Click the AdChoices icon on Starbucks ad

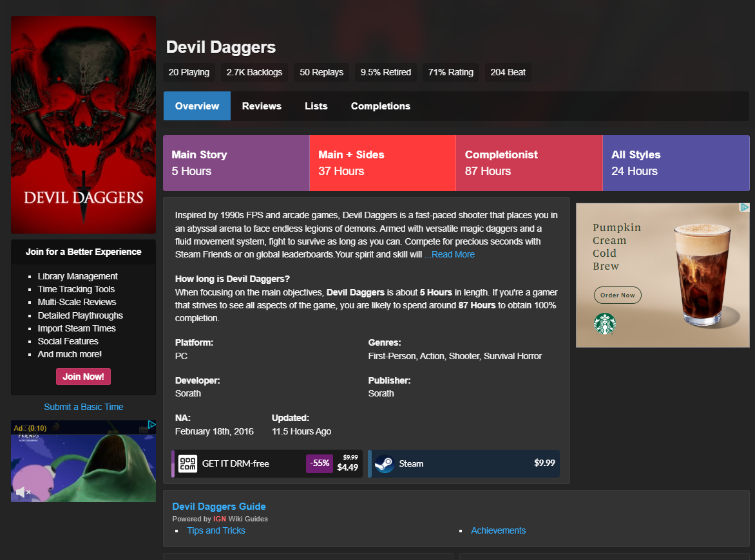[x=745, y=207]
